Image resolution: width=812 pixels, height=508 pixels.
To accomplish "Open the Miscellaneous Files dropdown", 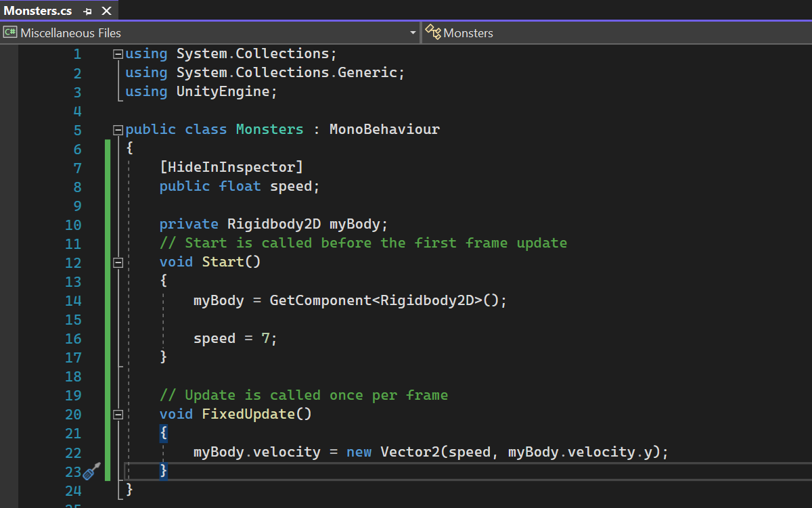I will coord(413,32).
